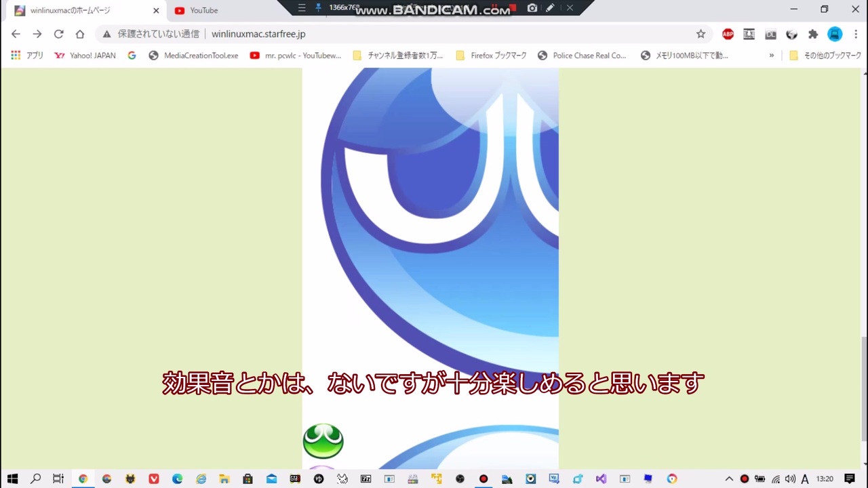Open the puzzle-piece extensions icon
Viewport: 868px width, 488px height.
click(813, 34)
